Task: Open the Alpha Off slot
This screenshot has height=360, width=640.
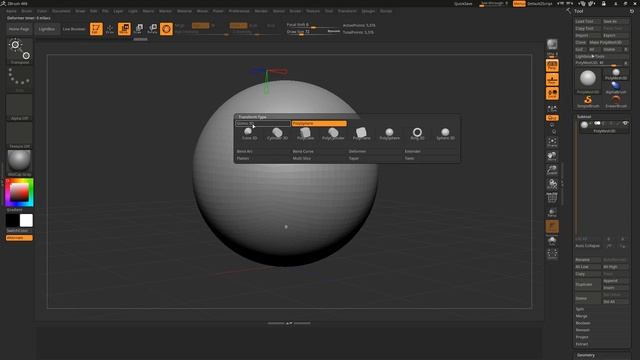Action: [20, 107]
